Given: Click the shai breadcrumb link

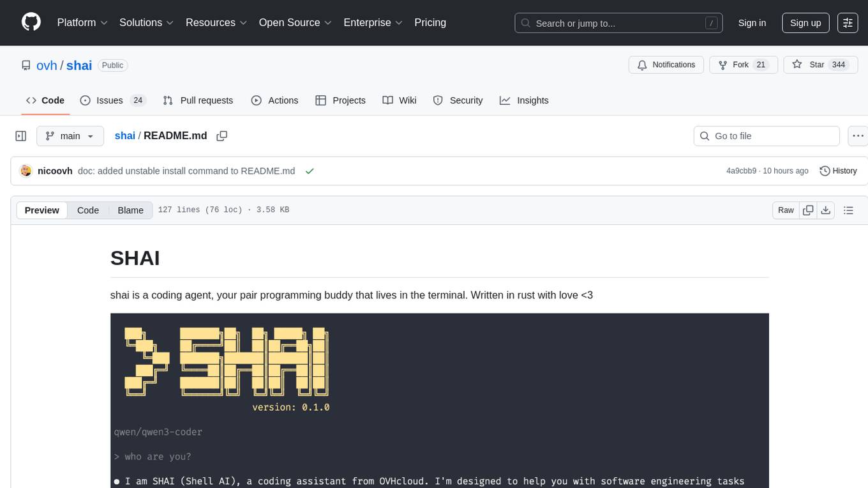Looking at the screenshot, I should (124, 135).
